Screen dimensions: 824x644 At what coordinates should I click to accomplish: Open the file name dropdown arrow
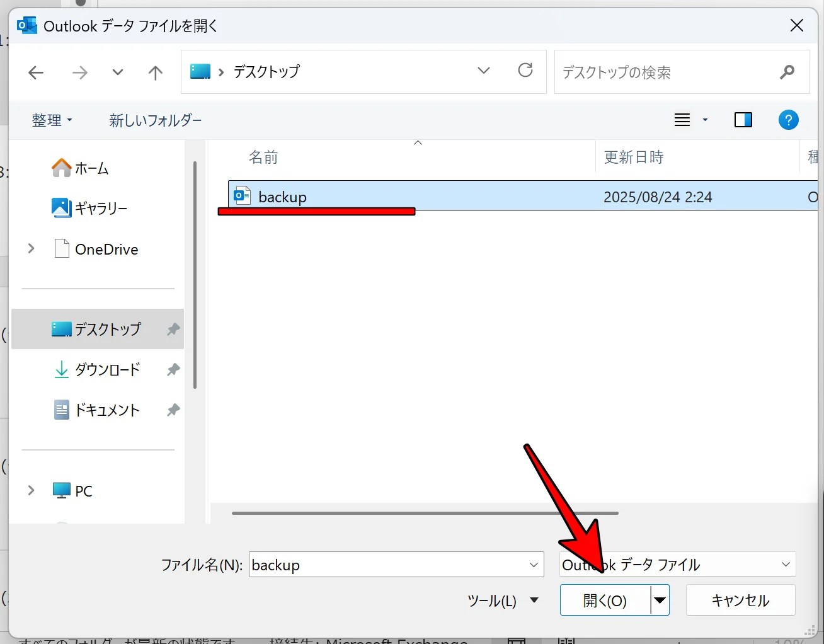pyautogui.click(x=534, y=565)
